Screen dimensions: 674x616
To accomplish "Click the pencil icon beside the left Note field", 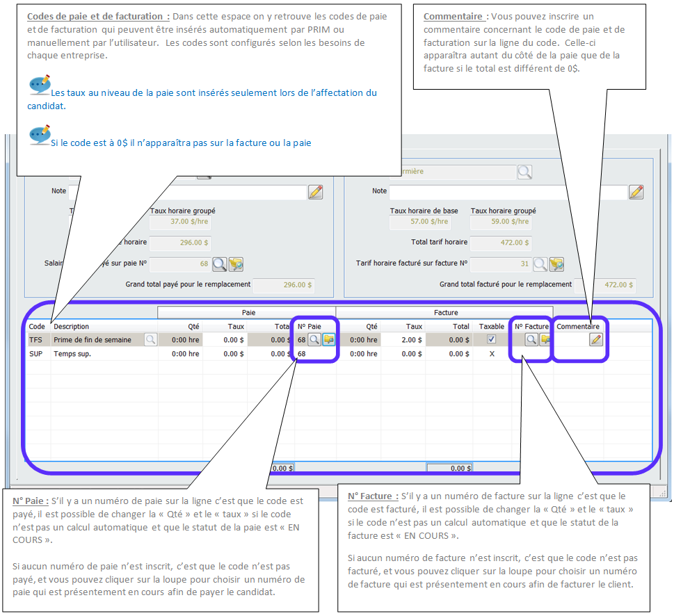I will coord(315,192).
